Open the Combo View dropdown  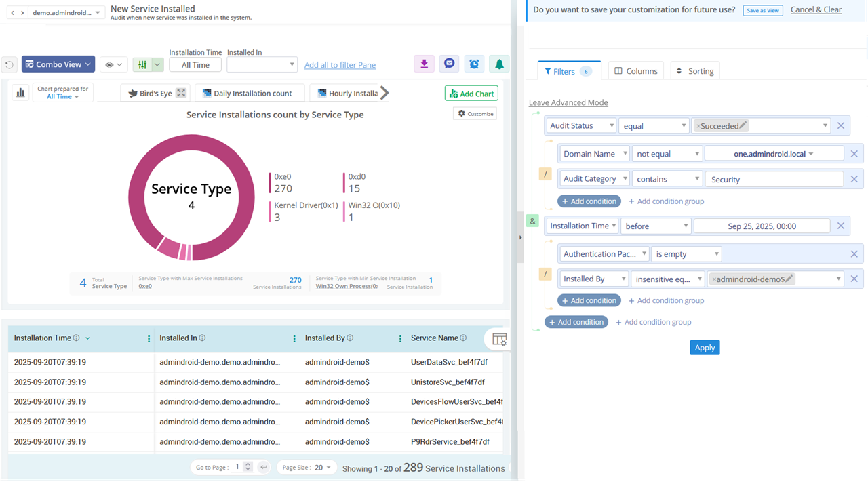pos(58,64)
